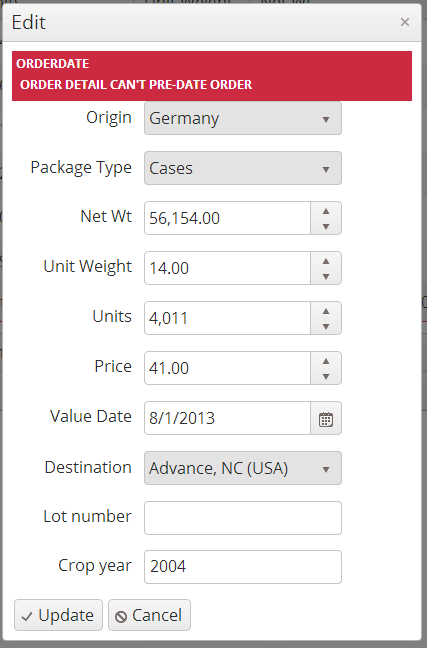
Task: Click the Update button
Action: click(58, 615)
